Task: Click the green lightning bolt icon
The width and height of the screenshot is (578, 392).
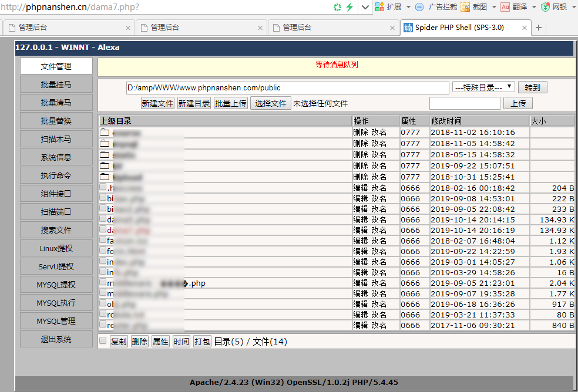Action: 350,7
